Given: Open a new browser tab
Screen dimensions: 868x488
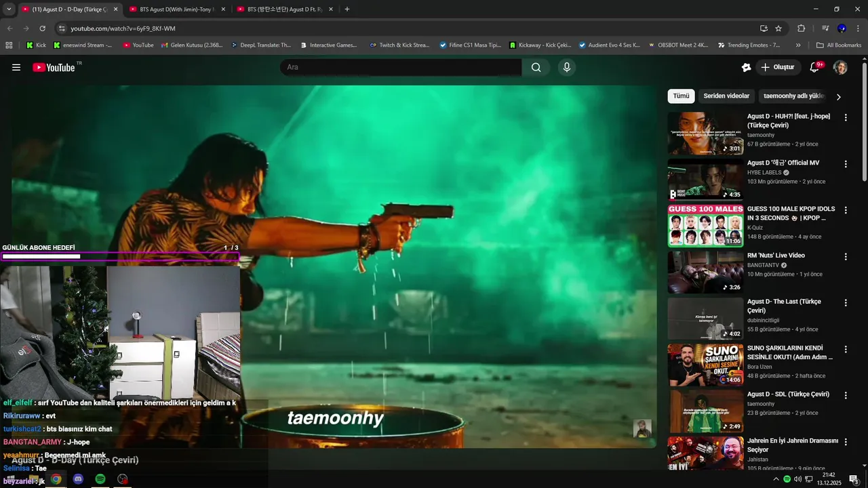Looking at the screenshot, I should tap(347, 9).
